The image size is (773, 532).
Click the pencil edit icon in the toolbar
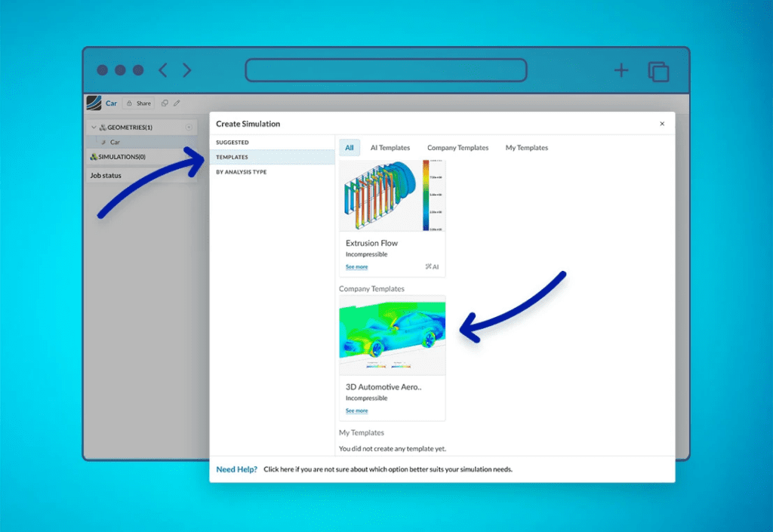click(x=176, y=103)
